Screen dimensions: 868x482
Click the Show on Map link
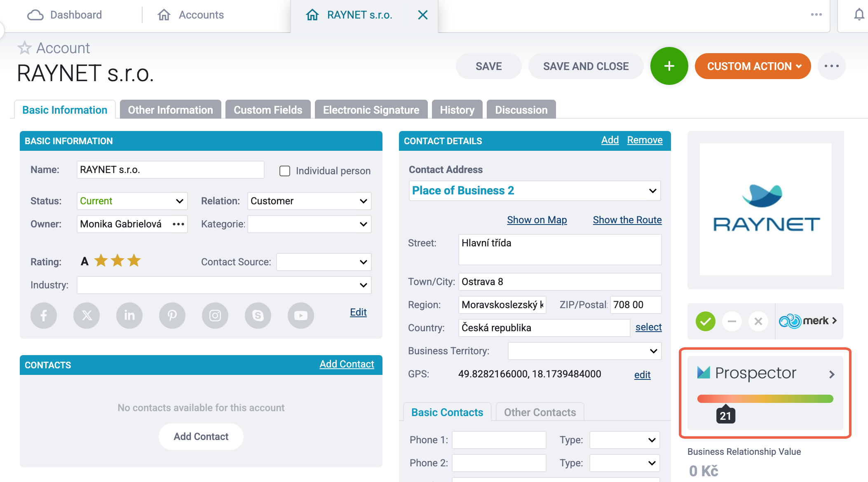pyautogui.click(x=537, y=220)
